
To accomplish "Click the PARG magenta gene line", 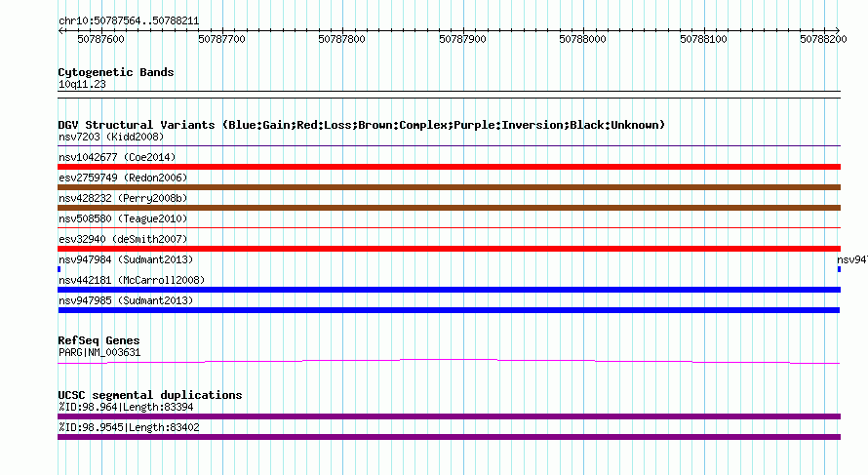I will pyautogui.click(x=449, y=362).
